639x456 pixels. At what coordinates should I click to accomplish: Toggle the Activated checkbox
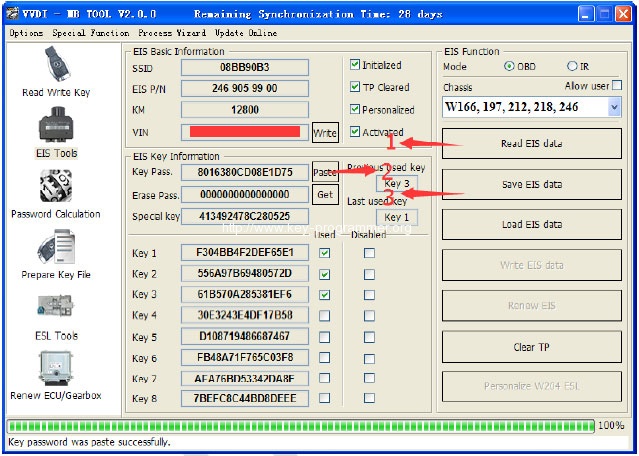[x=355, y=132]
